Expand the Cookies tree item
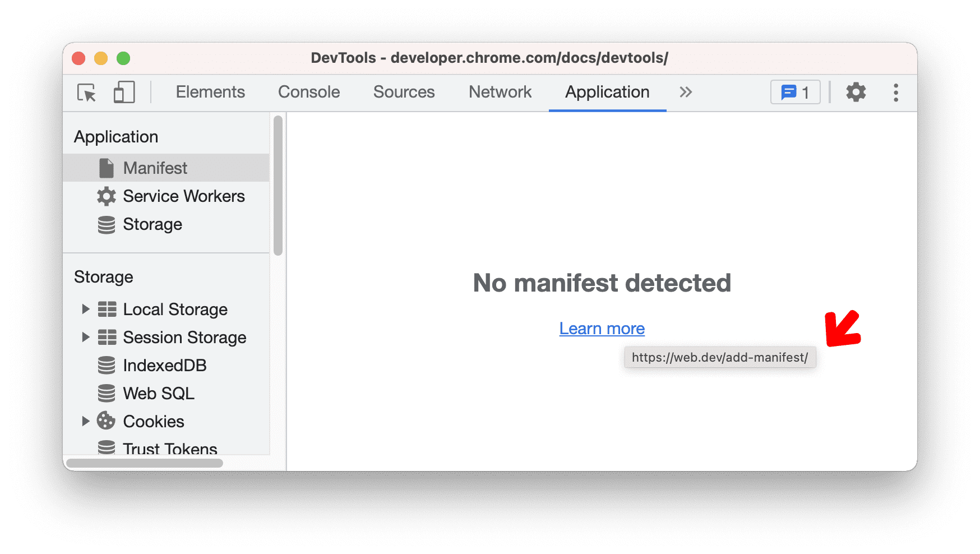 [86, 421]
